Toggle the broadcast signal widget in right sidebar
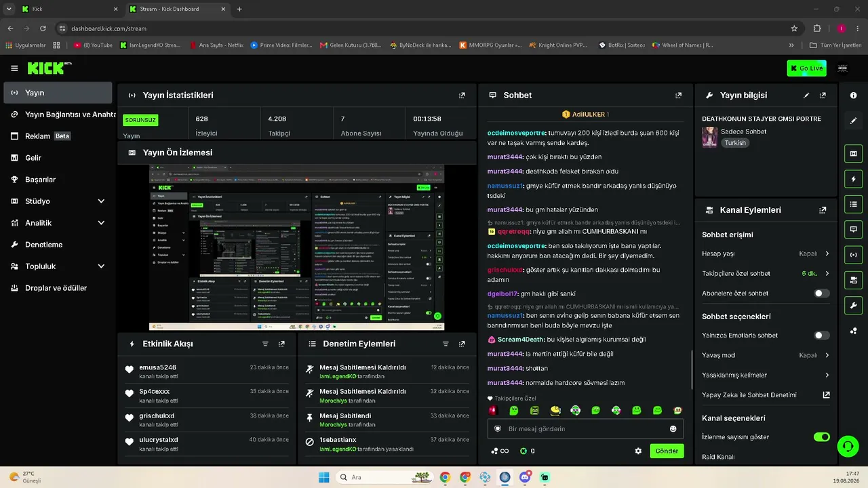 [x=853, y=255]
